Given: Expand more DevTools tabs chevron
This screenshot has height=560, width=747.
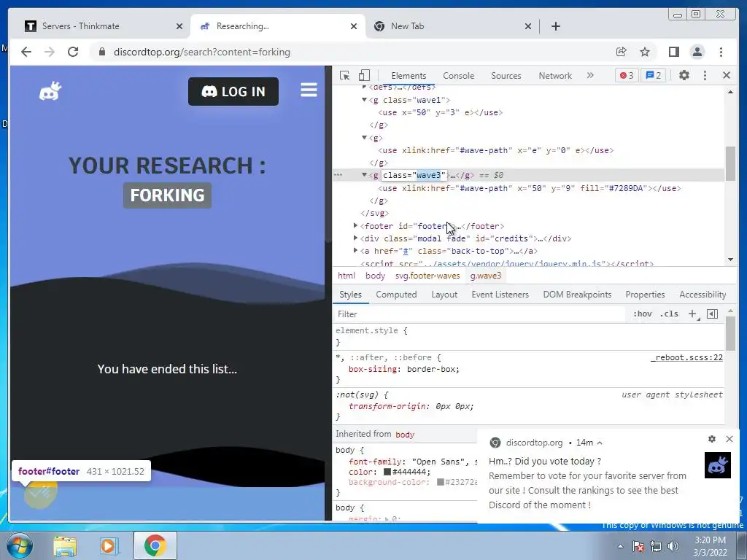Looking at the screenshot, I should tap(590, 75).
